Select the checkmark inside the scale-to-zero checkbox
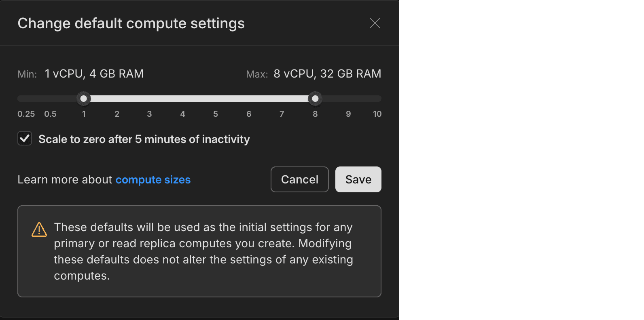 point(25,138)
